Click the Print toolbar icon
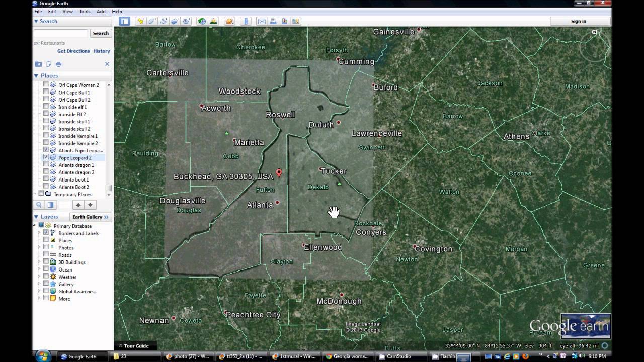Image resolution: width=644 pixels, height=362 pixels. pyautogui.click(x=273, y=21)
